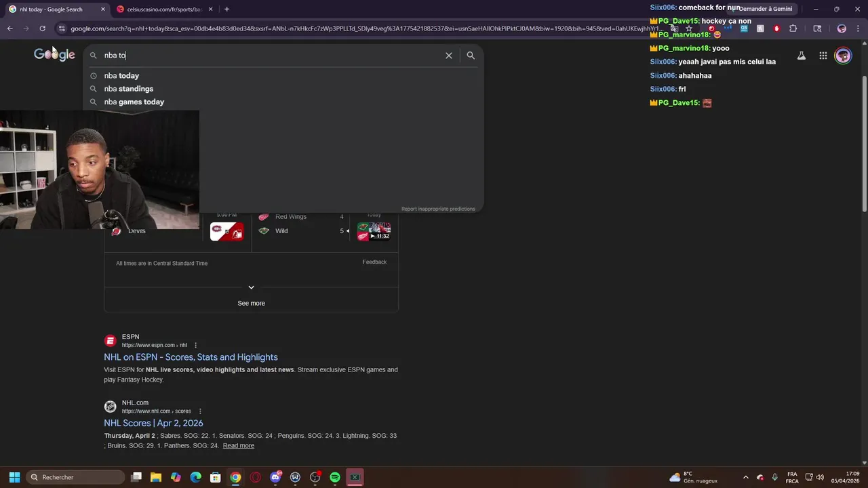The width and height of the screenshot is (868, 488).
Task: Click the FRA FRCA language indicator
Action: [x=792, y=477]
